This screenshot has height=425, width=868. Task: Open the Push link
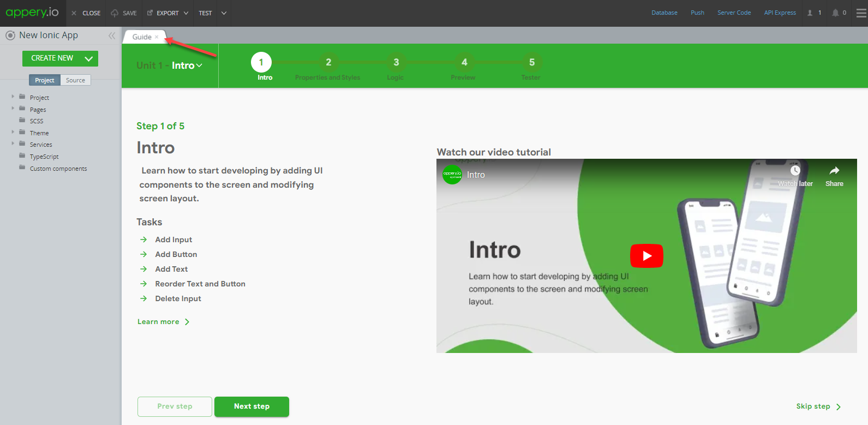click(697, 13)
